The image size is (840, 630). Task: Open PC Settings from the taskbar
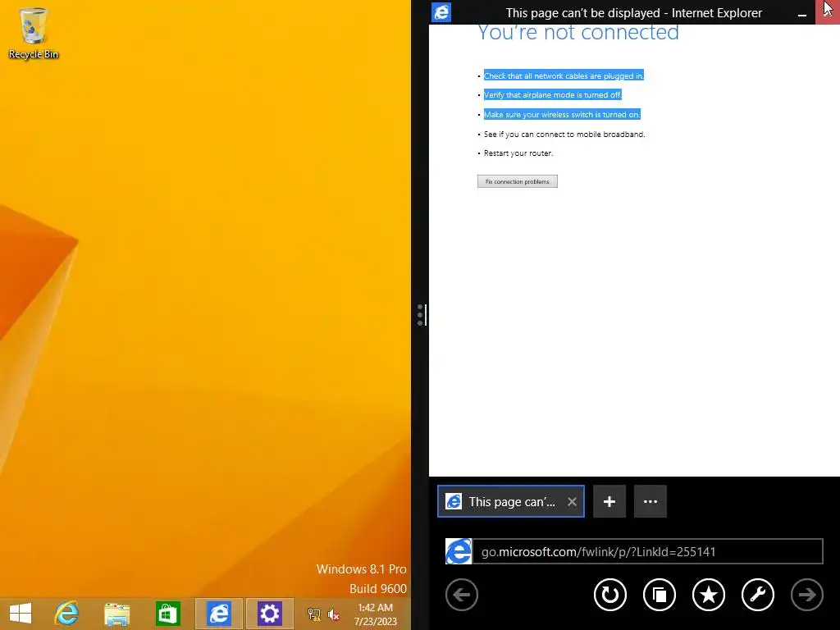click(269, 614)
